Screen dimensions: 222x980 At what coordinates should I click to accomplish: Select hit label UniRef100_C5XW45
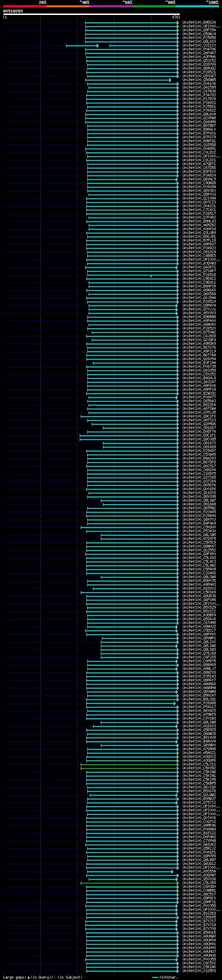click(199, 454)
